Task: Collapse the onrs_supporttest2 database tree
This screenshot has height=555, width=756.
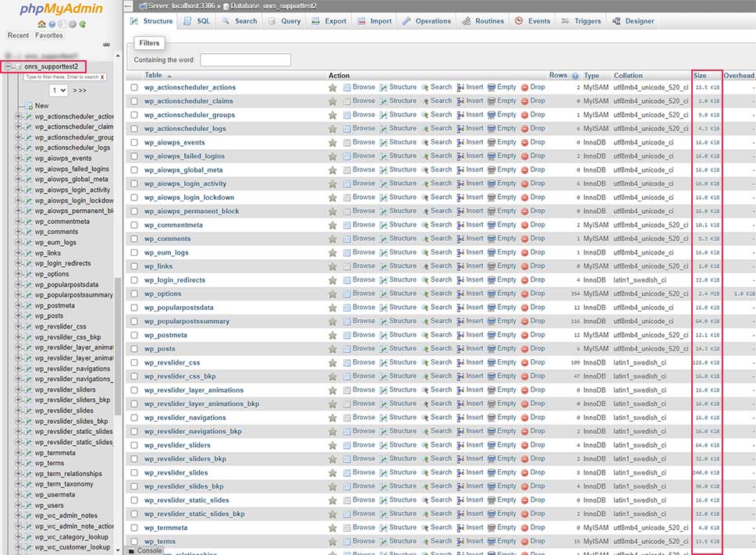Action: tap(9, 66)
